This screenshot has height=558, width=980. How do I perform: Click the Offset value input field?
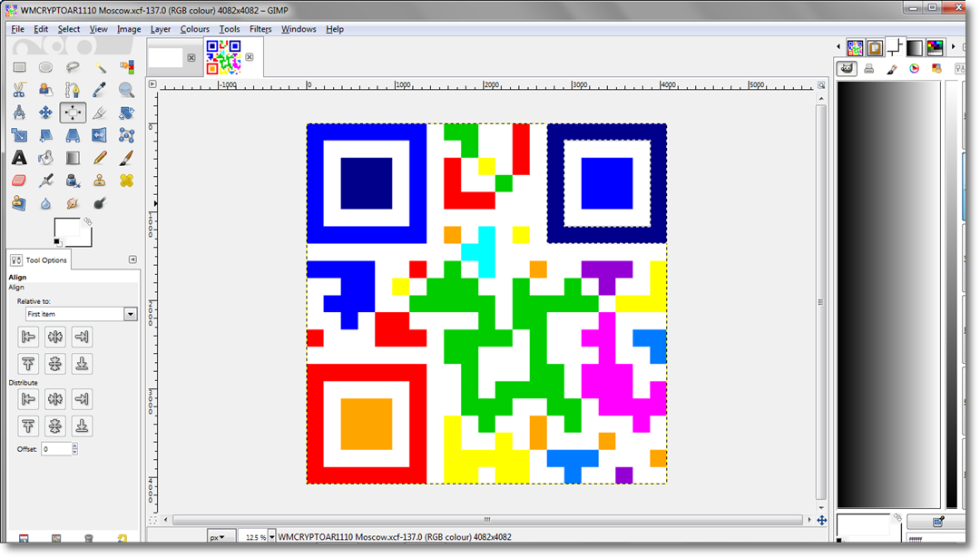tap(56, 448)
